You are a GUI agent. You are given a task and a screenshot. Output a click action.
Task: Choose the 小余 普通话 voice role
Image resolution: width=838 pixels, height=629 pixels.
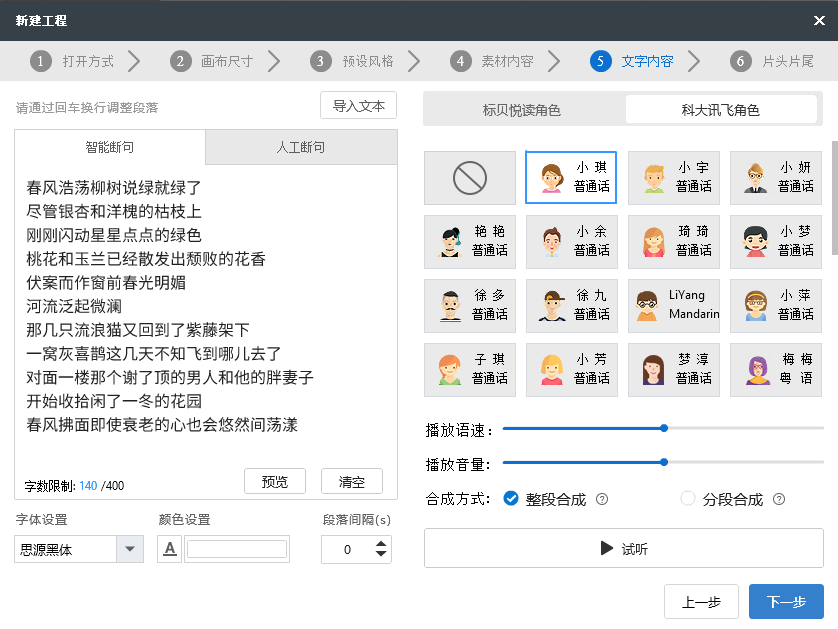point(571,242)
